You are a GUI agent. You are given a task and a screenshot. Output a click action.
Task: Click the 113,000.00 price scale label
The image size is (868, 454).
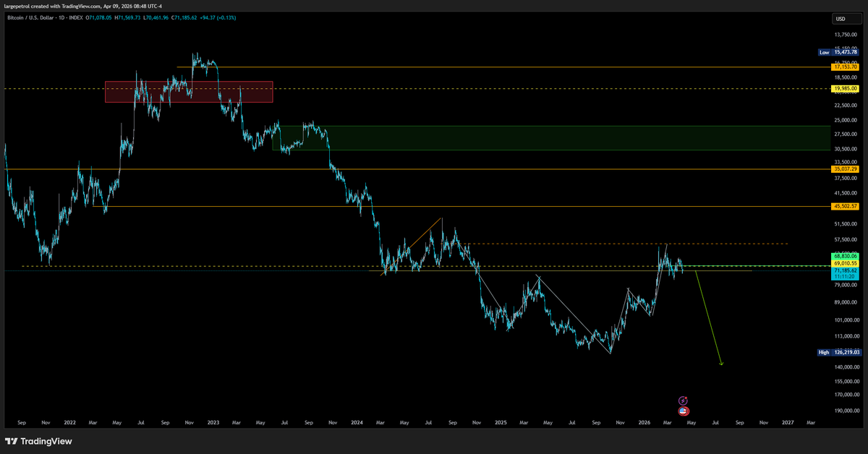pos(846,336)
